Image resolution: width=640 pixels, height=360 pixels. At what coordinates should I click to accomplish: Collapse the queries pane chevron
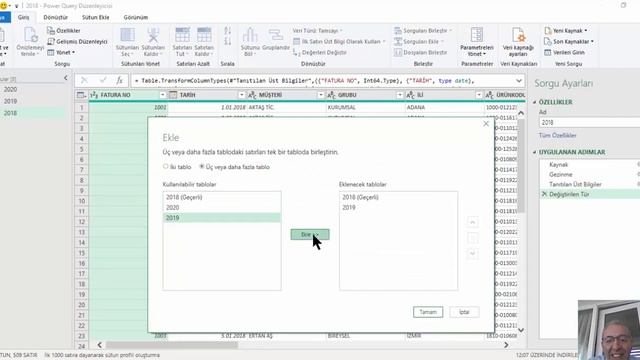coord(66,78)
